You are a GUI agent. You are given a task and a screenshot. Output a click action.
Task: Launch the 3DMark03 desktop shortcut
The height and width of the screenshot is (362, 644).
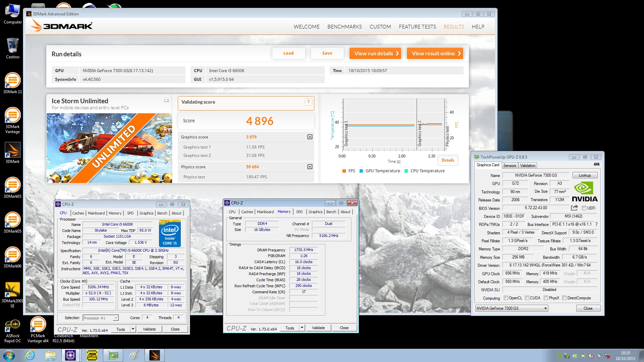[x=12, y=188]
